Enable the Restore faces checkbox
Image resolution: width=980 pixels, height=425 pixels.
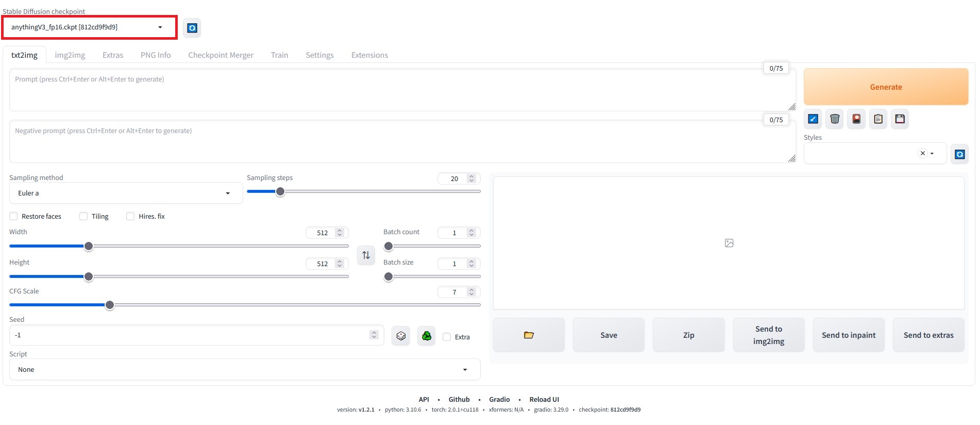pyautogui.click(x=14, y=217)
